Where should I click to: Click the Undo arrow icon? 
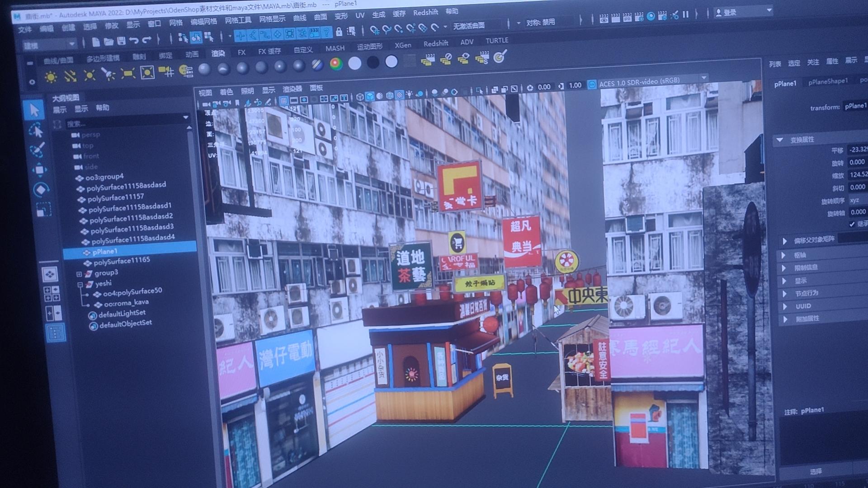(134, 41)
